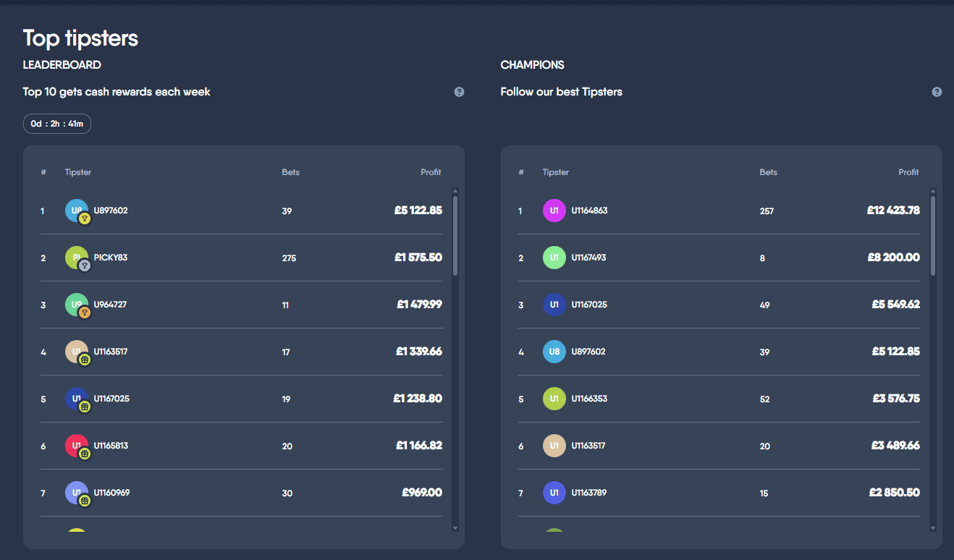The image size is (954, 560).
Task: Click U1163789's avatar in Champions list
Action: coord(554,493)
